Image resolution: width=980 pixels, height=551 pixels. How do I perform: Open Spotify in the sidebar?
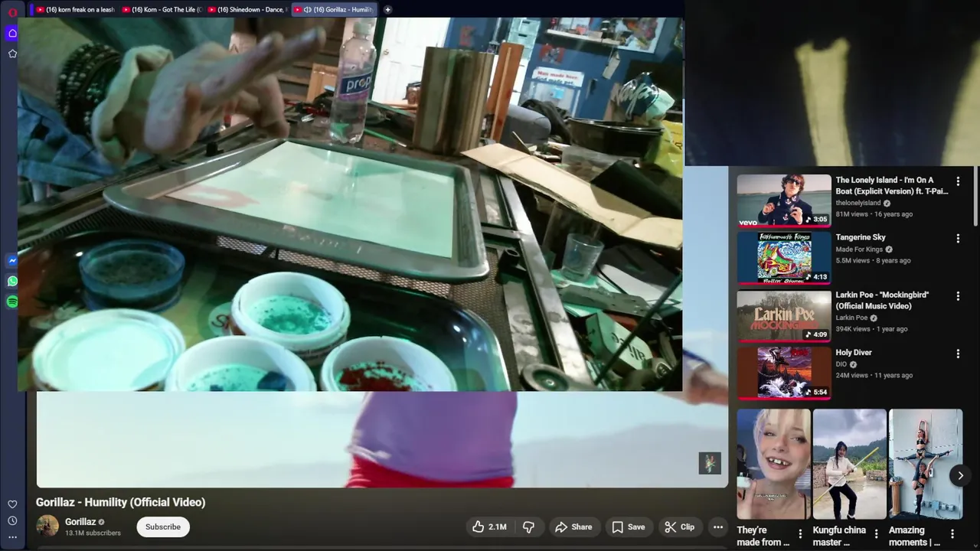tap(12, 302)
